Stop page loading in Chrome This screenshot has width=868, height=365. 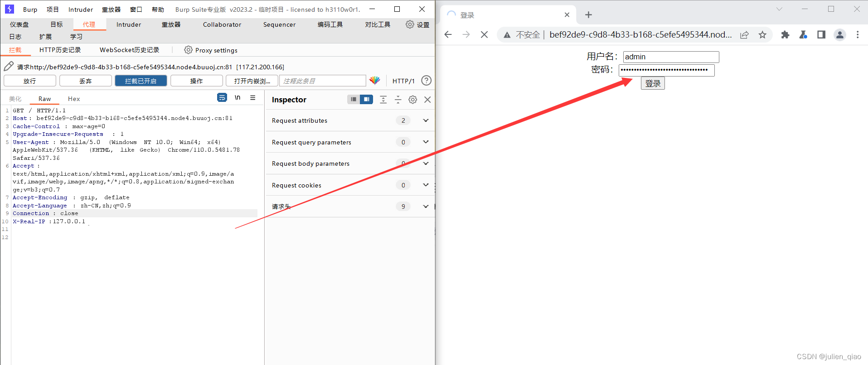(484, 35)
